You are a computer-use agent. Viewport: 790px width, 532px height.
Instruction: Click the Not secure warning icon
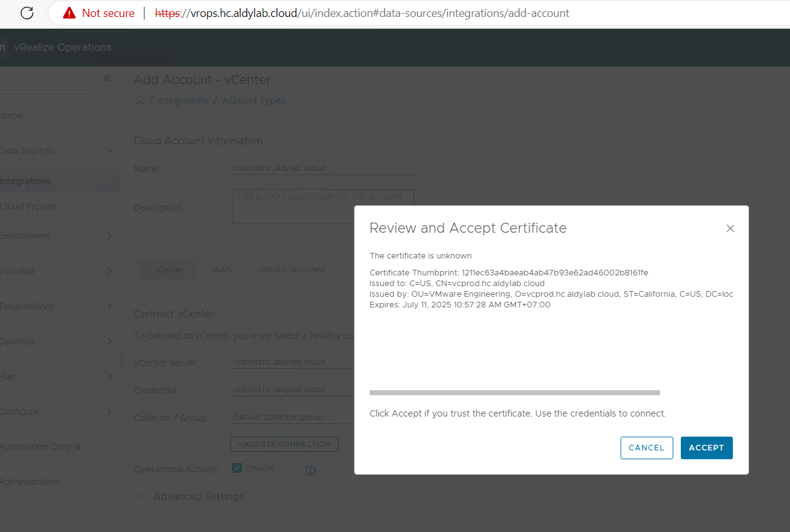69,13
